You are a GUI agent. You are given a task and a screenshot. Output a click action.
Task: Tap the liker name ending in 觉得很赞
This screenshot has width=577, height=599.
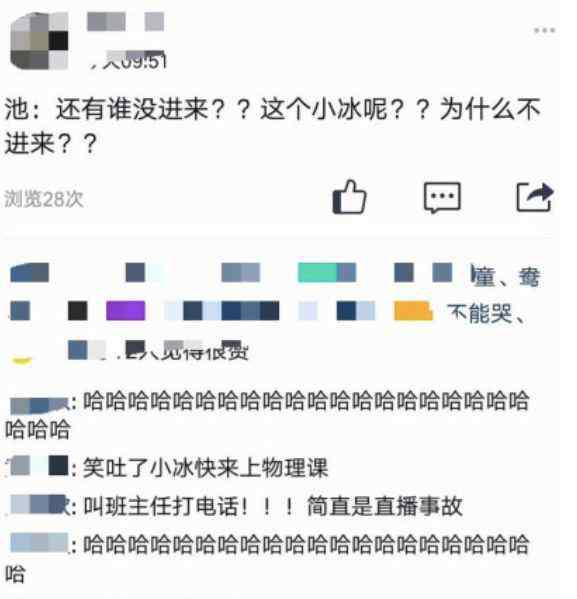tap(157, 350)
